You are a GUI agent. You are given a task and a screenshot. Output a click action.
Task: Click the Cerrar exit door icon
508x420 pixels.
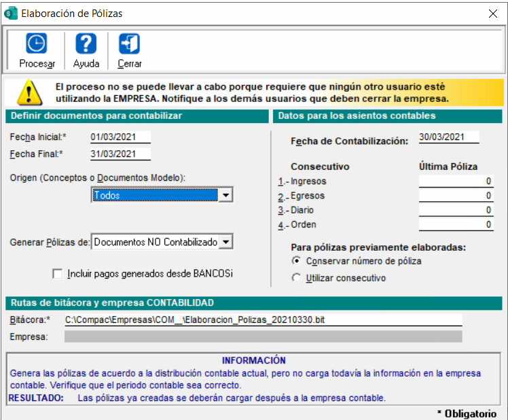pos(129,44)
